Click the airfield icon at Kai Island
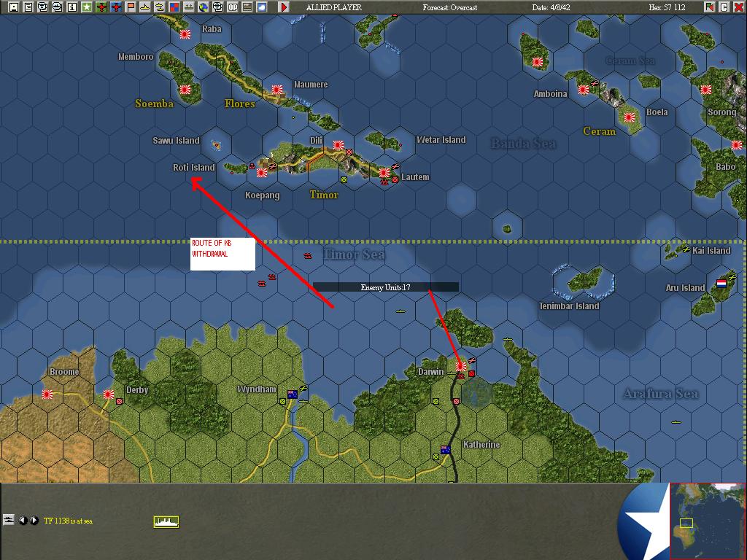 (x=686, y=249)
